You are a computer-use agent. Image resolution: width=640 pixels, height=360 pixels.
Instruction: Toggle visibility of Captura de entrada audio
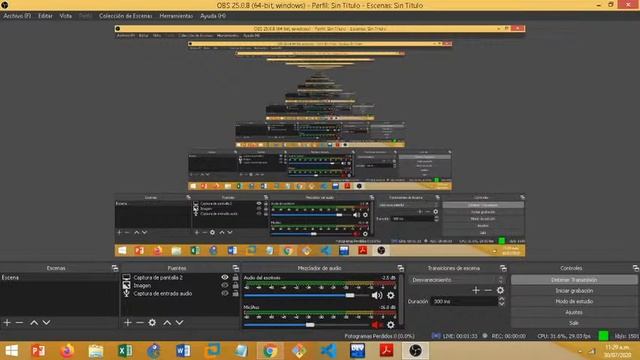click(x=225, y=293)
